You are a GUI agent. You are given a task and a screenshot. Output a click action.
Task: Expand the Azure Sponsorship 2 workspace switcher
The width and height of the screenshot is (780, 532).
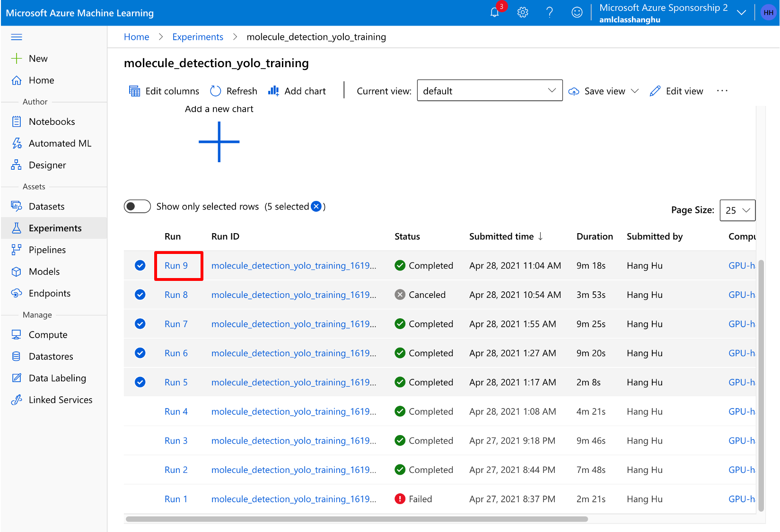741,13
